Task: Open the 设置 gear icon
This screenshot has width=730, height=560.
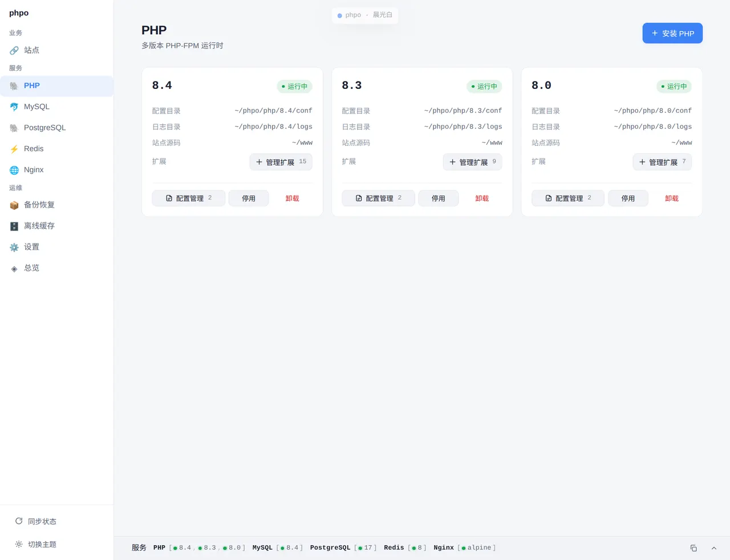Action: [x=14, y=247]
